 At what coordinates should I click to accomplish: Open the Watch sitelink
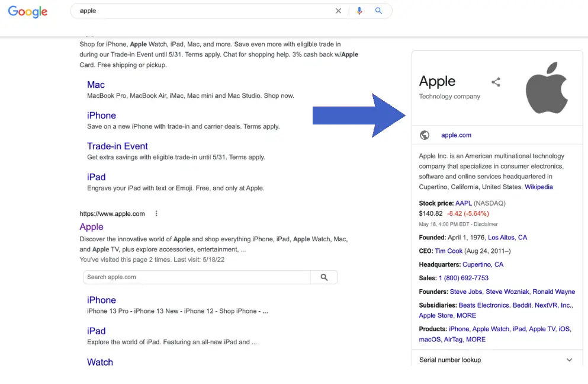coord(99,362)
